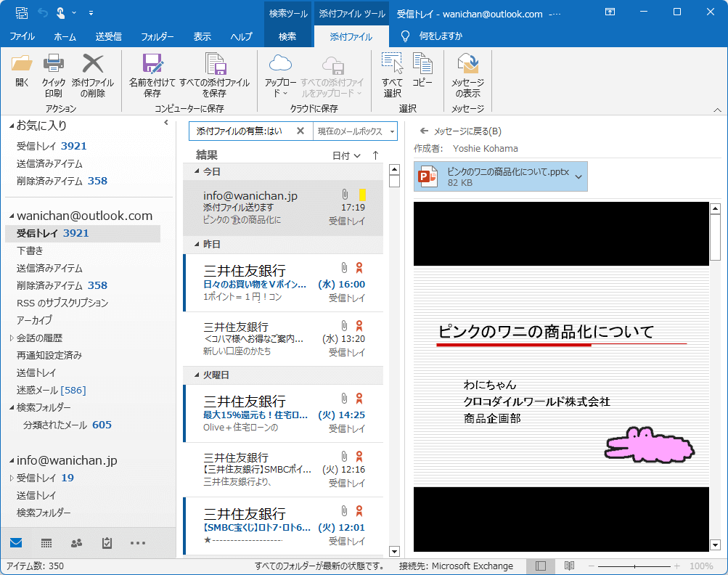Open the Tasks icon in navigation bar
This screenshot has height=575, width=728.
click(x=107, y=542)
